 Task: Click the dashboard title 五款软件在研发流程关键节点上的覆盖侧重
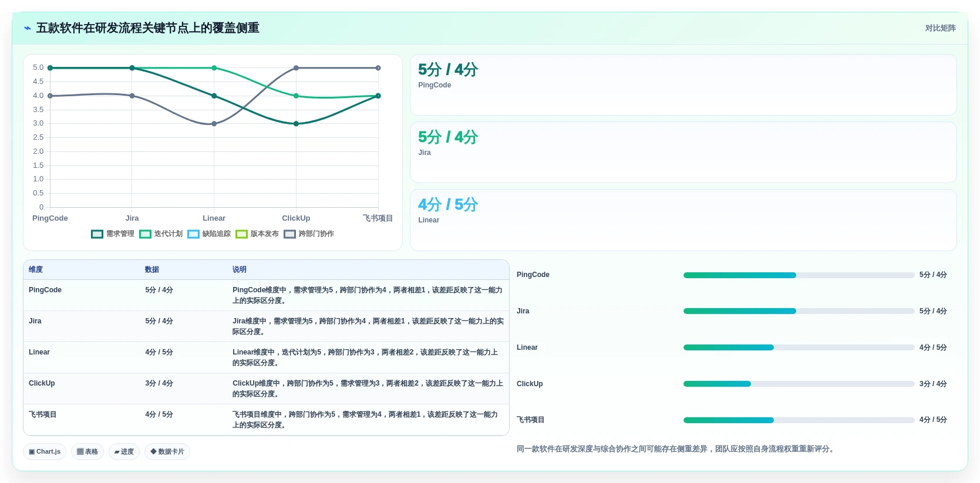coord(148,28)
